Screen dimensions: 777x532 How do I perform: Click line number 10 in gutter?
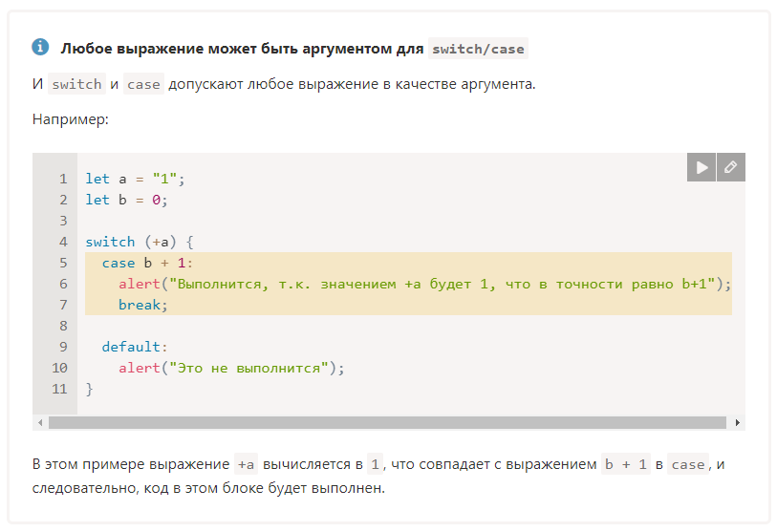coord(59,368)
